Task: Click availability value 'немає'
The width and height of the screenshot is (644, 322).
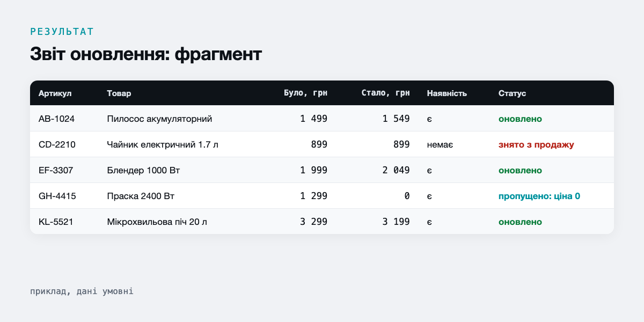Action: pos(440,144)
